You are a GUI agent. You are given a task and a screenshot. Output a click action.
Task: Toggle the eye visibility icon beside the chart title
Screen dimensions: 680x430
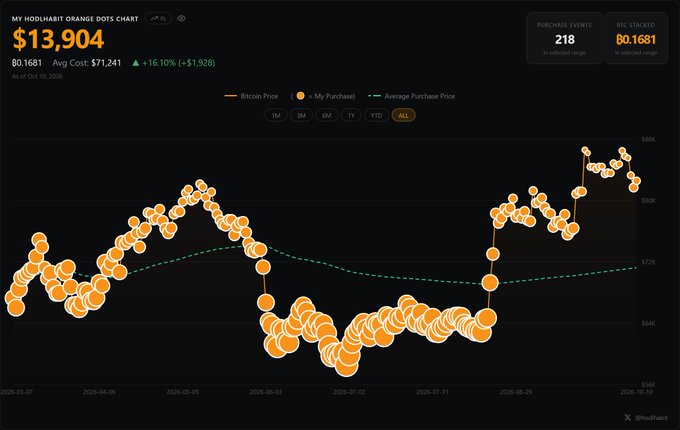181,19
